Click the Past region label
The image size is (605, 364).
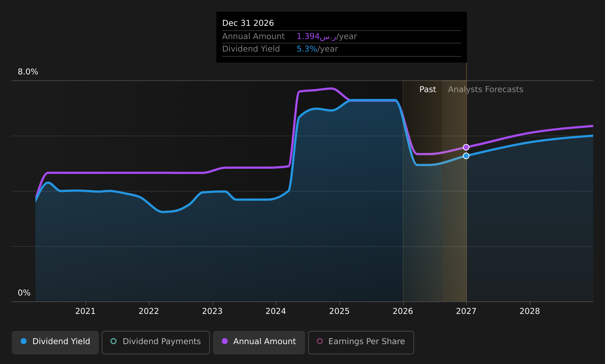tap(428, 90)
